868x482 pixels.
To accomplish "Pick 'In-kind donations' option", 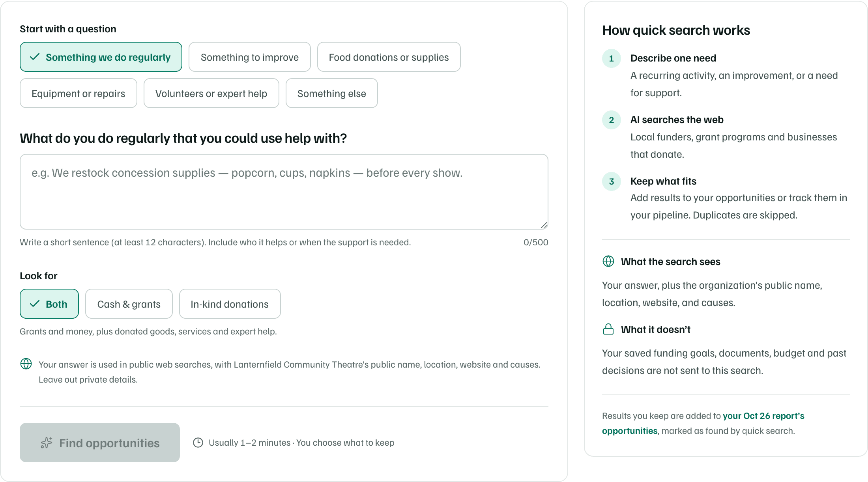I will tap(230, 304).
